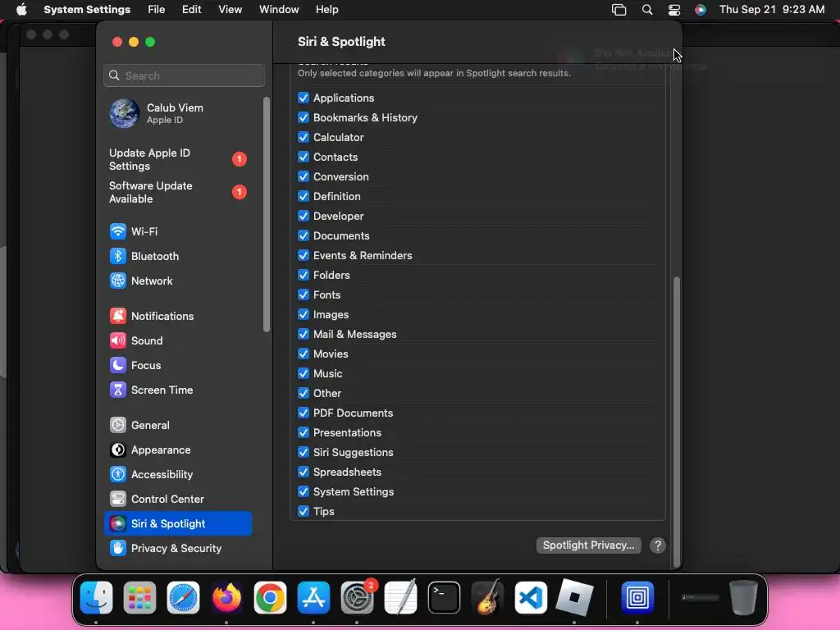Launch Visual Studio Code from Dock
This screenshot has height=630, width=840.
pyautogui.click(x=531, y=597)
